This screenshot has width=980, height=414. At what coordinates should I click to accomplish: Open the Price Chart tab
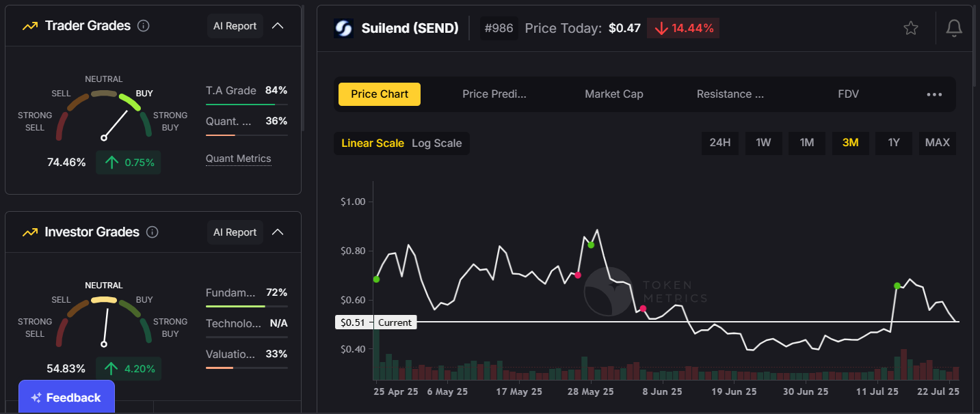[380, 94]
